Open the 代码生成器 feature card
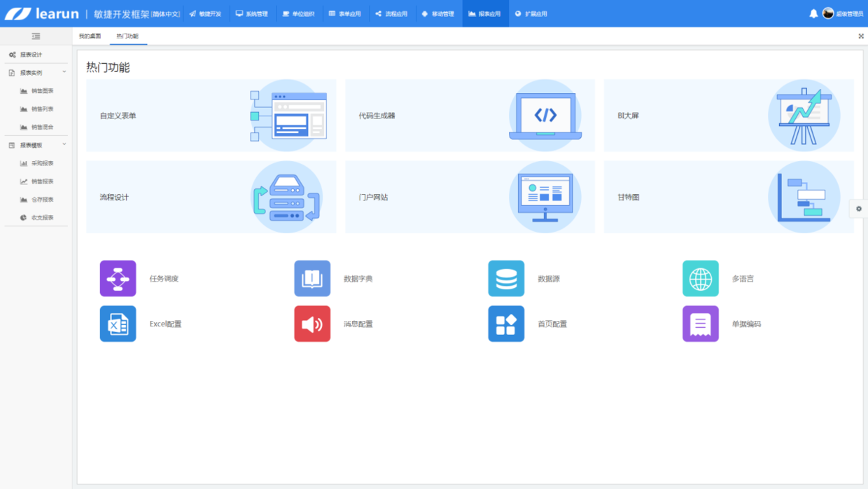This screenshot has height=489, width=868. [470, 116]
